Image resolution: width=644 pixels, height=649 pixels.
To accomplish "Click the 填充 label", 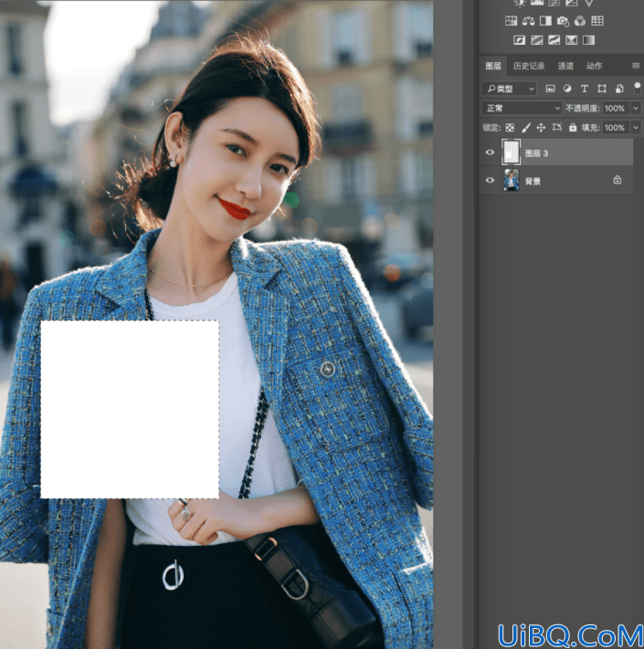I will pos(591,128).
